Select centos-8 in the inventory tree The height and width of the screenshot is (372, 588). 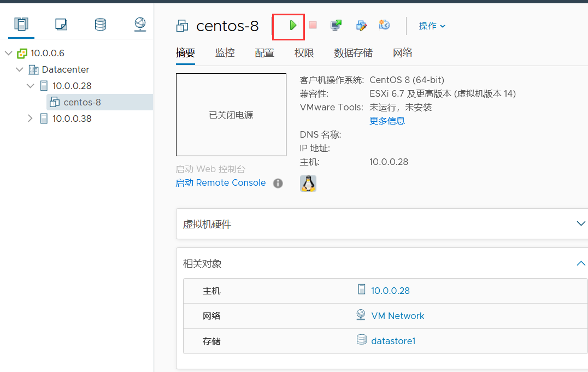pyautogui.click(x=82, y=102)
